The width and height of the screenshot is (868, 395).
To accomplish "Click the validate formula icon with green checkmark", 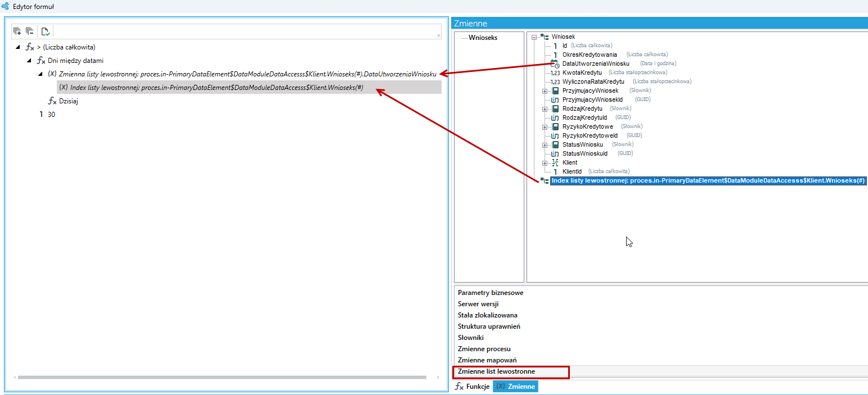I will pyautogui.click(x=46, y=31).
